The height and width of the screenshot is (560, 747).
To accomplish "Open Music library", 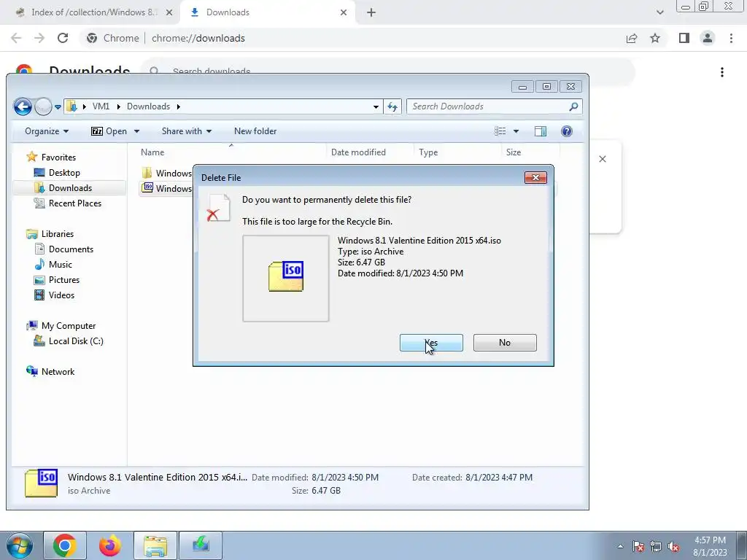I will coord(60,264).
